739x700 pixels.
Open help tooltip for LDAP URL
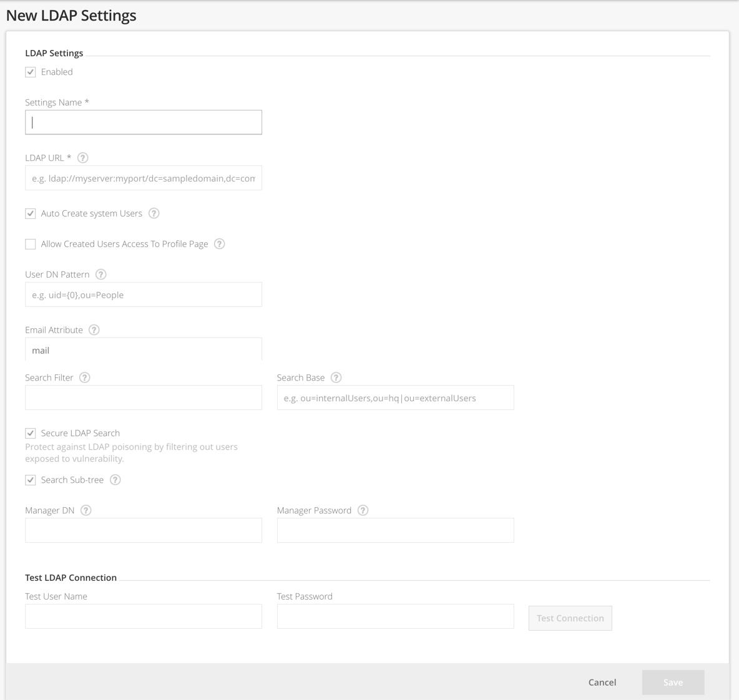click(x=82, y=158)
